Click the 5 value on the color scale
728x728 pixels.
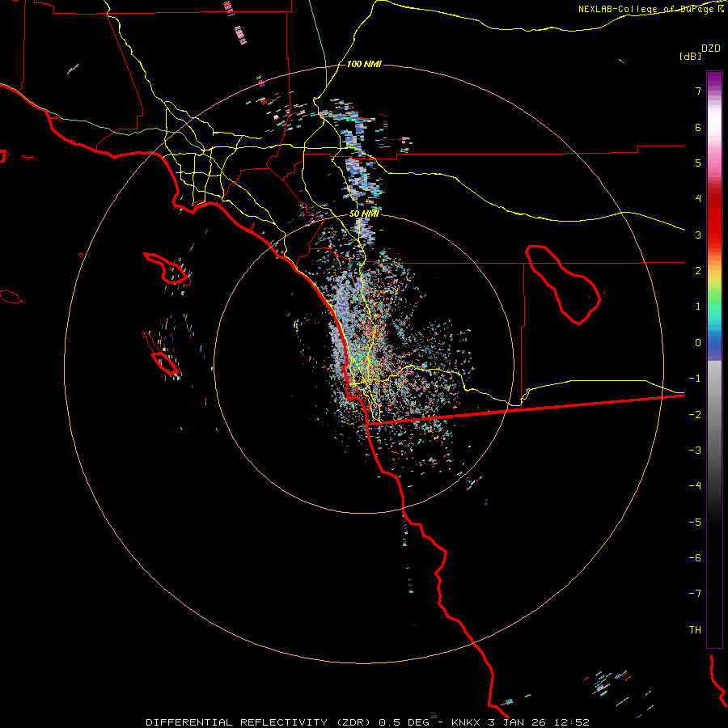click(698, 163)
